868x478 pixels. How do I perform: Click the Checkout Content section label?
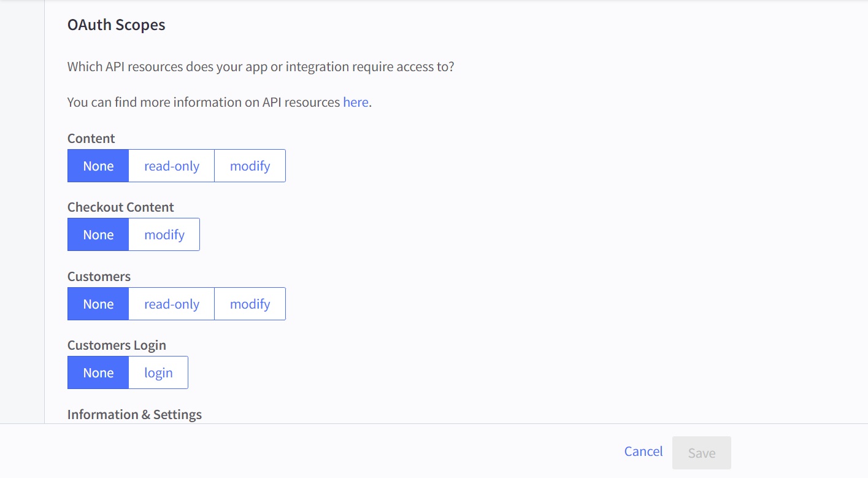(x=120, y=207)
